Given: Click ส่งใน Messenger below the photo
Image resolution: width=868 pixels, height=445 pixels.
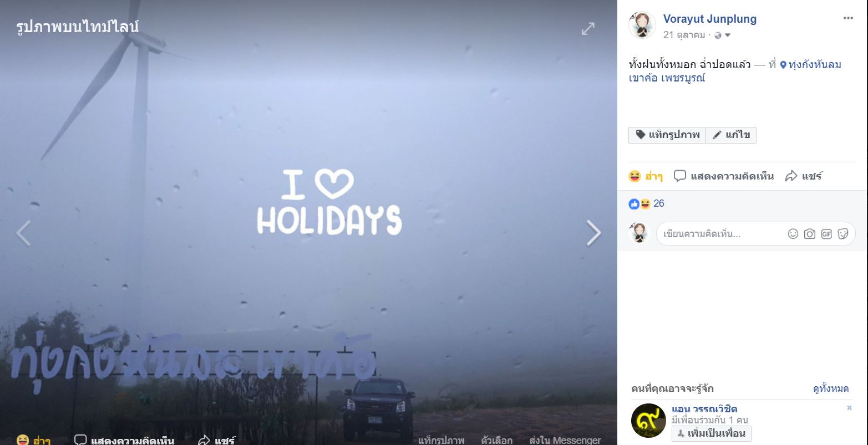Looking at the screenshot, I should pyautogui.click(x=565, y=441).
